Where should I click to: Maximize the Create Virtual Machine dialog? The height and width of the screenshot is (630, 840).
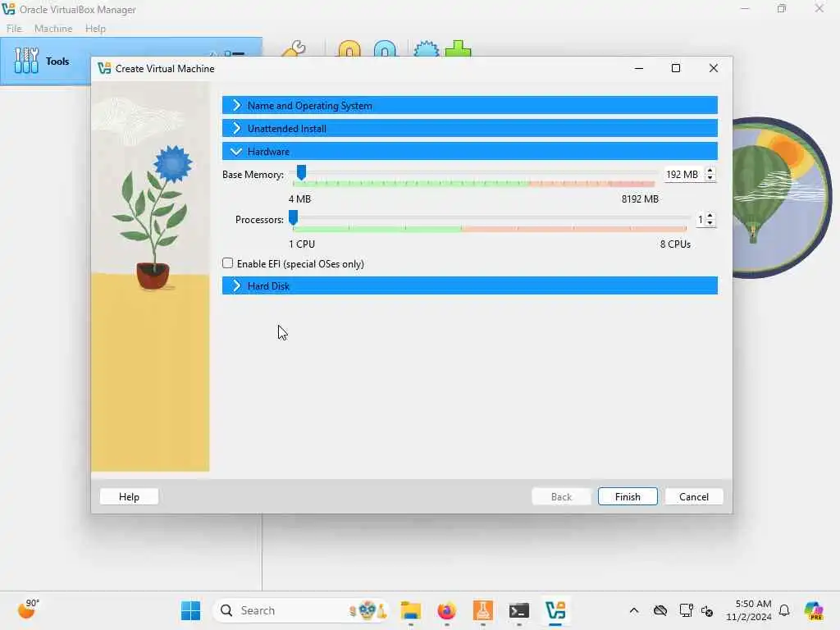point(676,68)
